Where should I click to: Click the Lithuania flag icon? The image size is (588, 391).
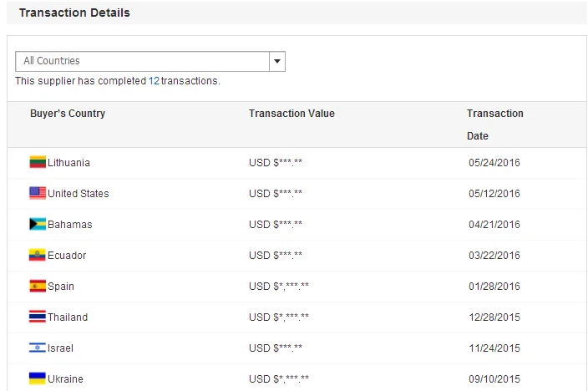click(37, 162)
